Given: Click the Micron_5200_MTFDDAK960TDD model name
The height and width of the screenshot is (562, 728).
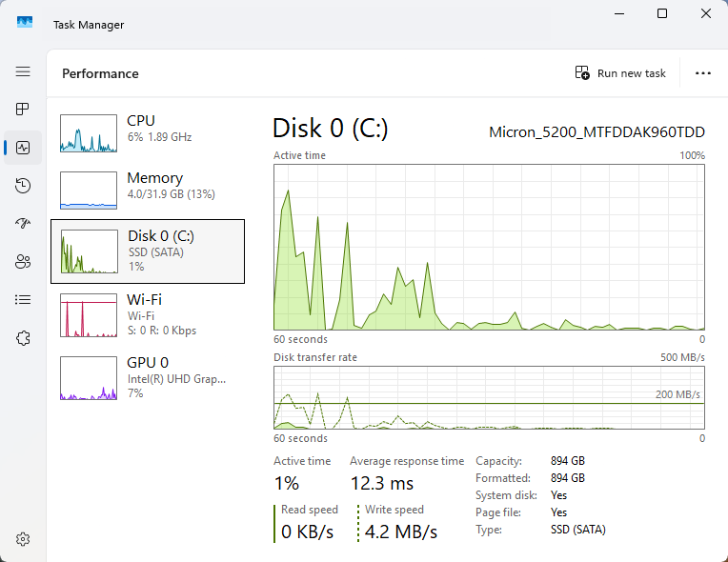Looking at the screenshot, I should [x=597, y=132].
